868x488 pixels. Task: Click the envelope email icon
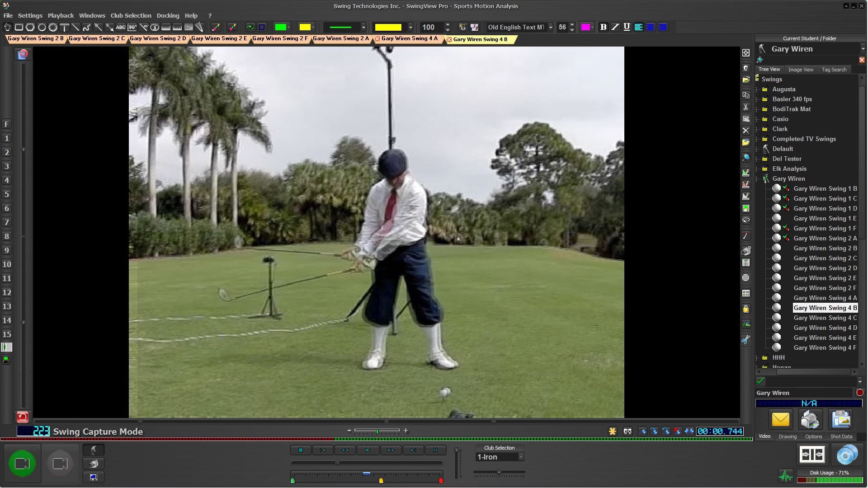pos(780,420)
